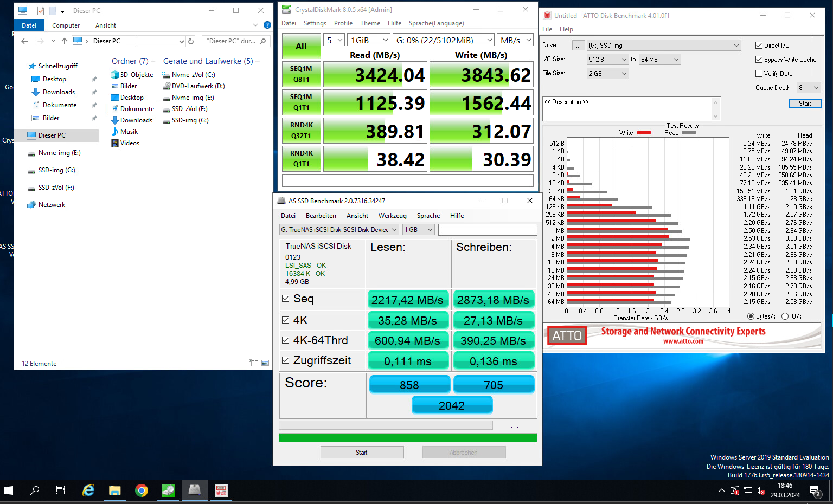
Task: Toggle the Direct I/O checkbox in ATTO
Action: click(759, 46)
